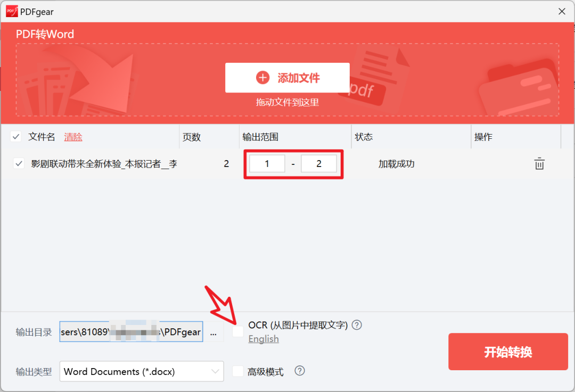Click the 拖动文件到这里 drop hint text
Image resolution: width=575 pixels, height=392 pixels.
point(287,102)
